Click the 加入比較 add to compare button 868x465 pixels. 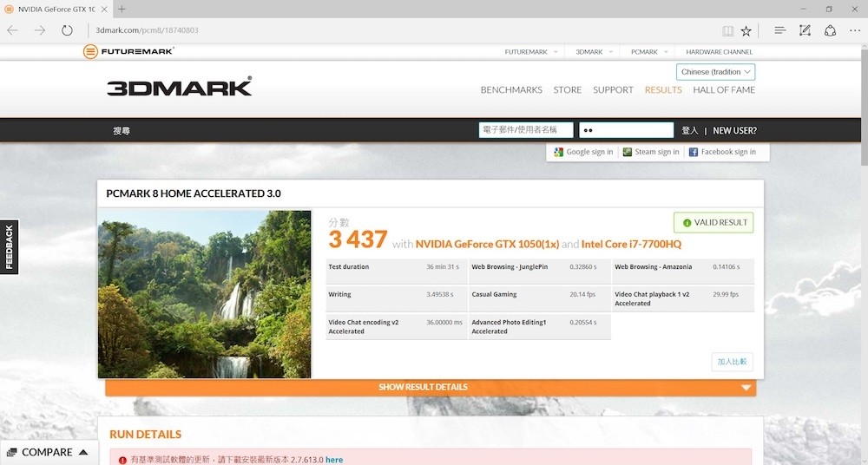click(x=732, y=362)
